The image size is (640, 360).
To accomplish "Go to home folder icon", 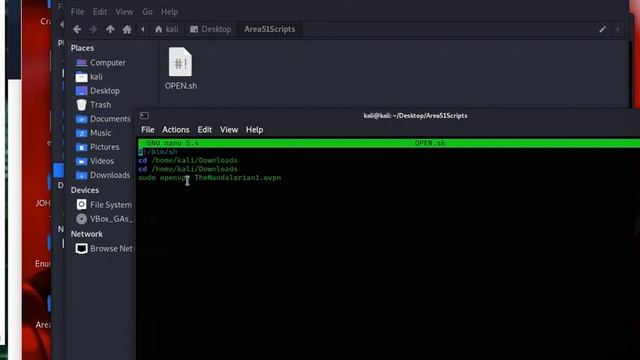I will click(x=127, y=29).
